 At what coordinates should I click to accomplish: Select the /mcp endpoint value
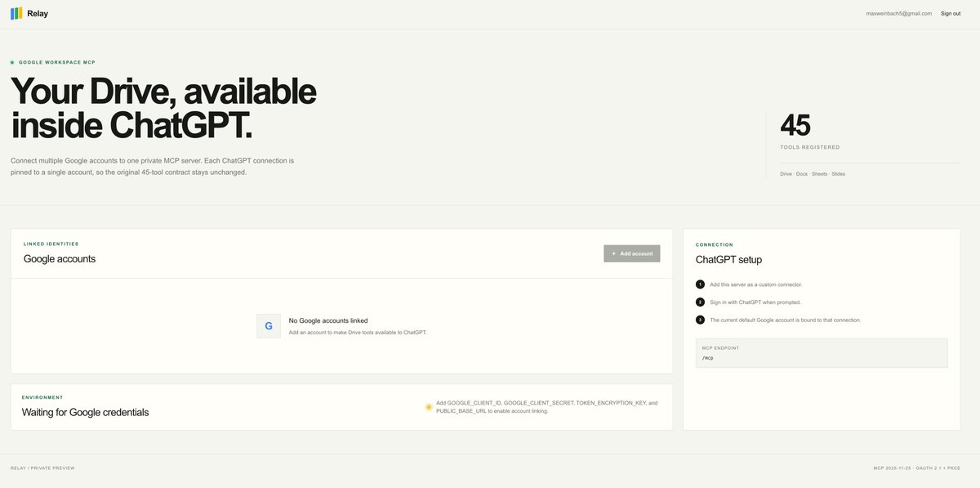point(707,358)
